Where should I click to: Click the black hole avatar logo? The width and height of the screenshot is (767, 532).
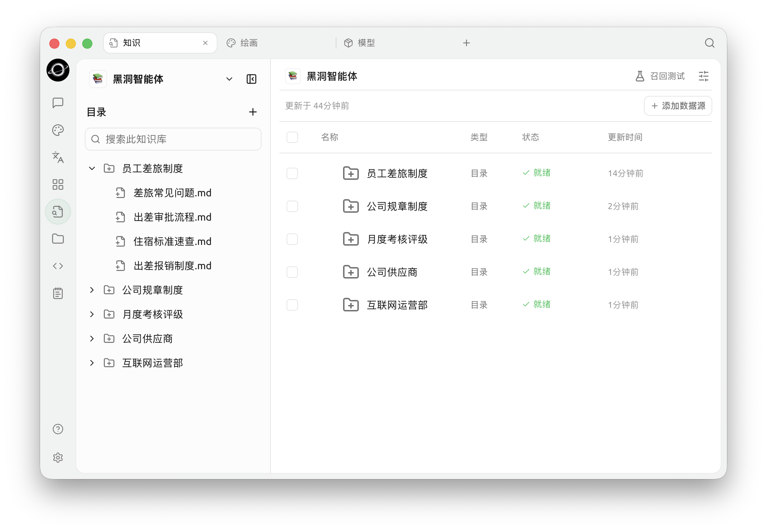click(58, 70)
